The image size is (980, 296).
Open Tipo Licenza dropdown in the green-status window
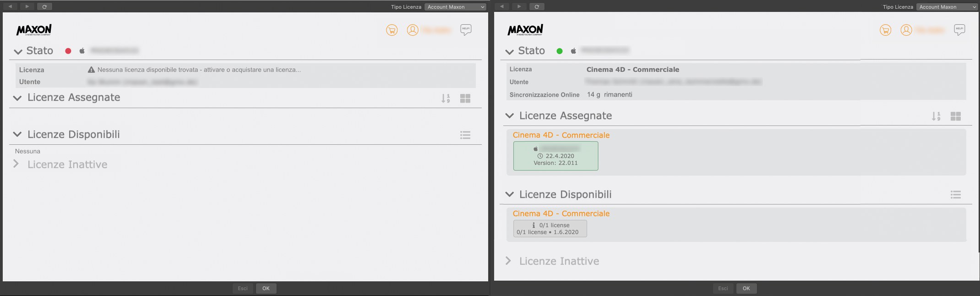tap(947, 7)
